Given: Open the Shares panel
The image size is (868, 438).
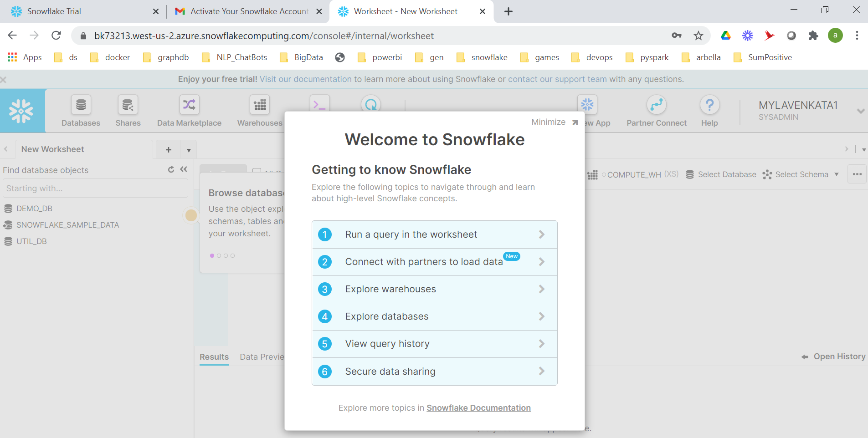Looking at the screenshot, I should [128, 111].
